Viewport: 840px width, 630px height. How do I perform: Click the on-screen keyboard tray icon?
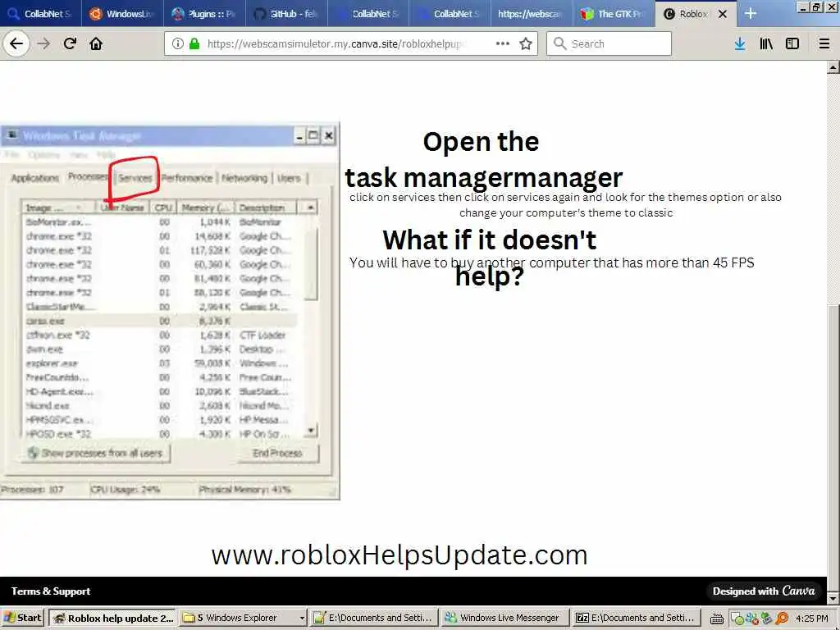point(717,619)
